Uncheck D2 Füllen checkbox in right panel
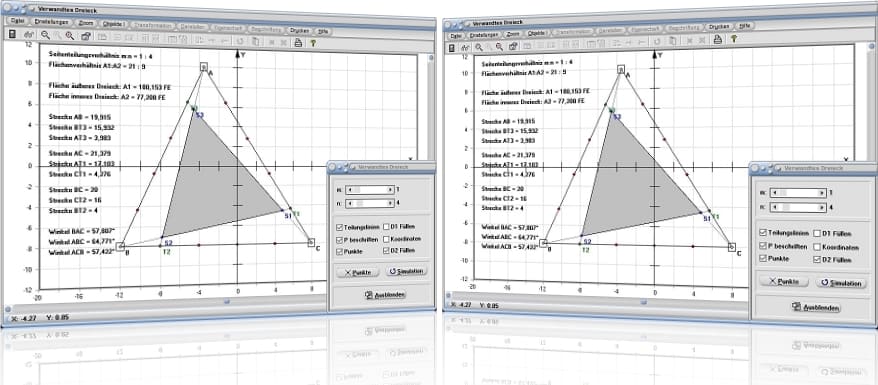Image resolution: width=878 pixels, height=385 pixels. (x=817, y=260)
